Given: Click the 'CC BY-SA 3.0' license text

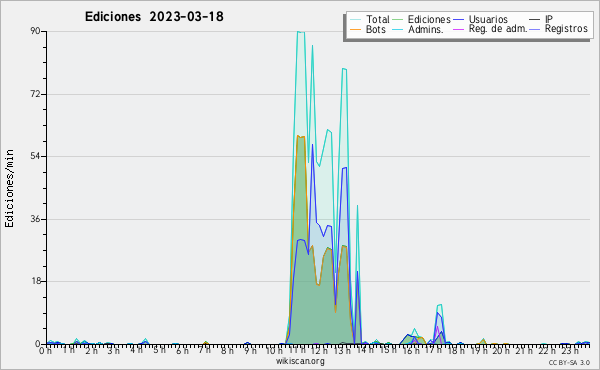Looking at the screenshot, I should pyautogui.click(x=569, y=362).
